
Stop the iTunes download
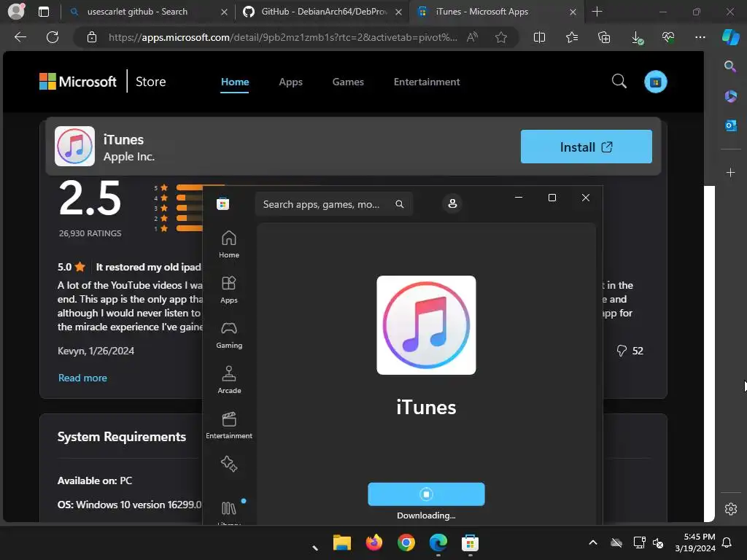click(426, 494)
